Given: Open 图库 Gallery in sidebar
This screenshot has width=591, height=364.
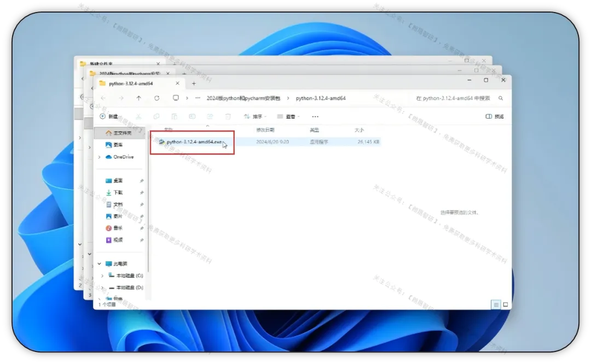Looking at the screenshot, I should 114,145.
